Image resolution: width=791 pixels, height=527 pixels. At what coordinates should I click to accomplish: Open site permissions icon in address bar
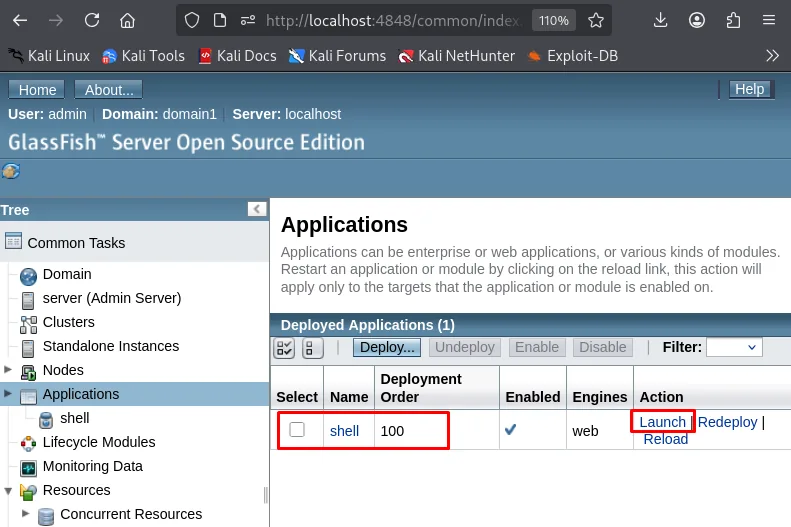click(x=248, y=21)
